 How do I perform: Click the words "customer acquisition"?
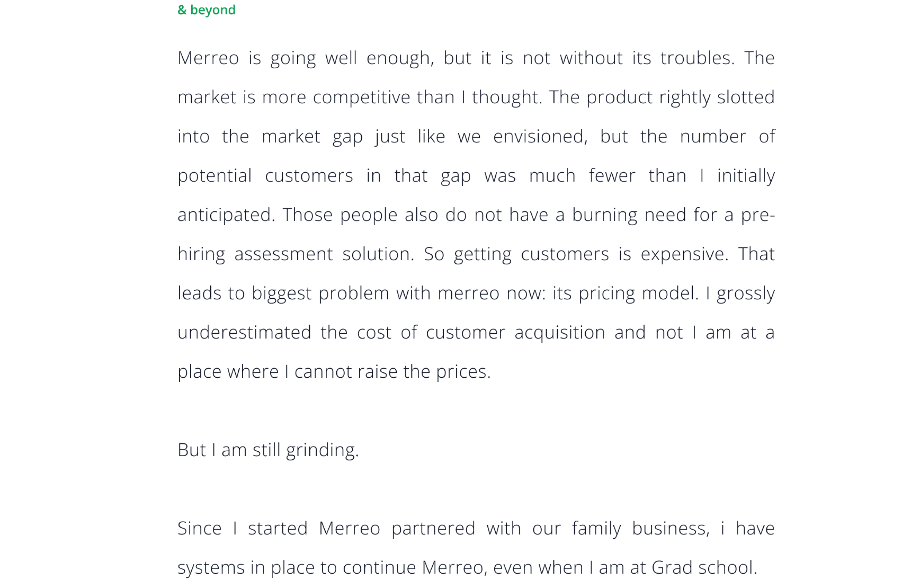point(515,333)
